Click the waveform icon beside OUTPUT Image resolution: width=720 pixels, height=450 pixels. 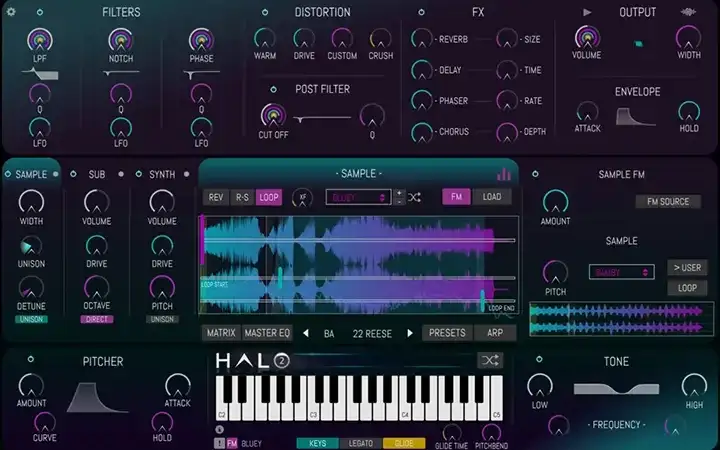tap(688, 12)
